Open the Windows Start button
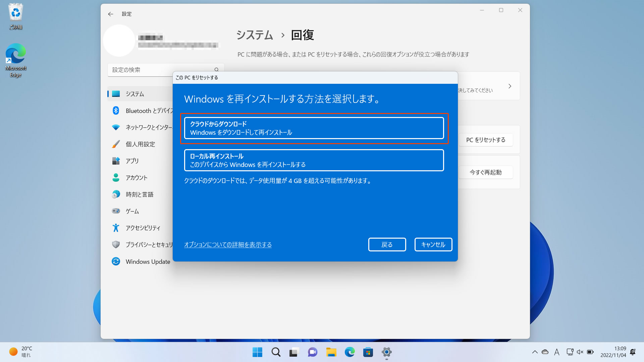Screen dimensions: 644x362 click(x=257, y=352)
